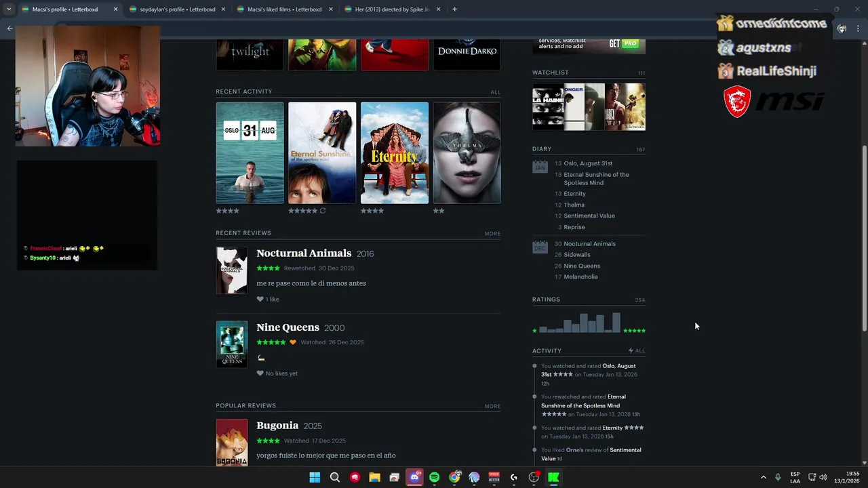The image size is (868, 488).
Task: Open the Windows Start menu
Action: point(315,477)
